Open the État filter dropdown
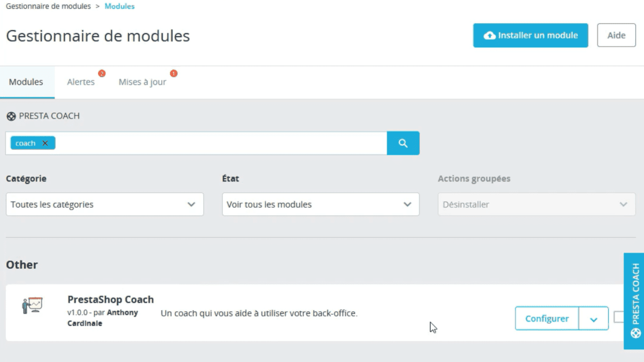Viewport: 644px width, 362px height. [x=321, y=204]
